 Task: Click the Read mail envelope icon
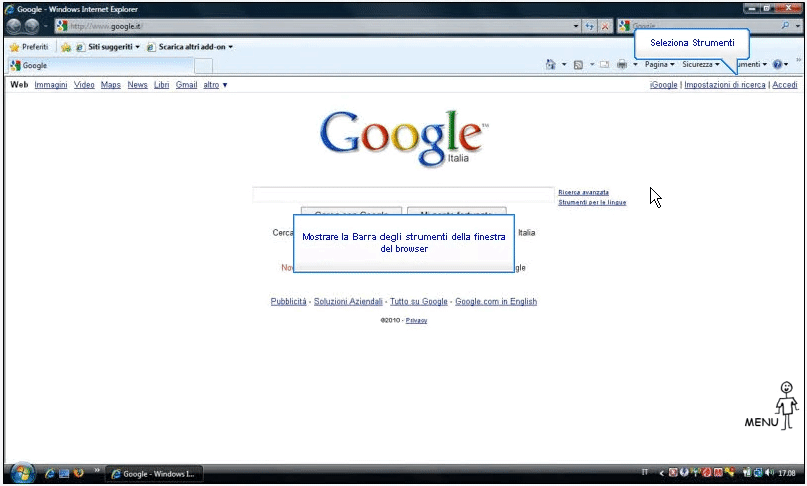click(604, 64)
